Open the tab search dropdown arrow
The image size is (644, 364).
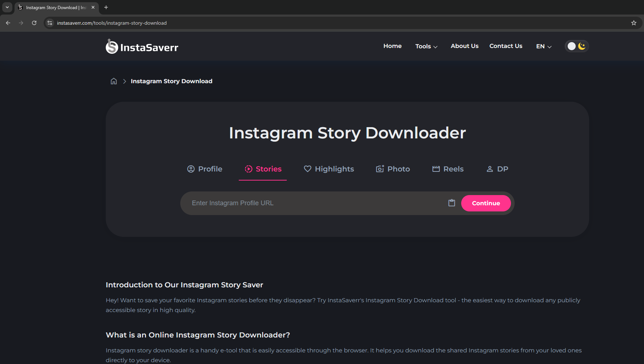click(x=7, y=7)
